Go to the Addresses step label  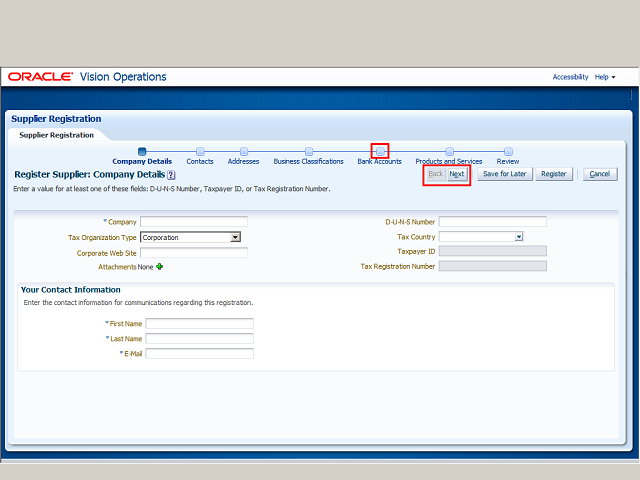[x=243, y=161]
